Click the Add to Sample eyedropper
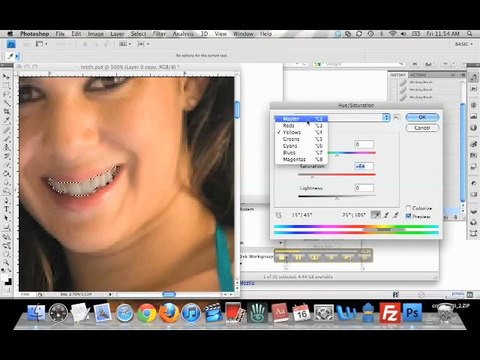 tap(386, 215)
